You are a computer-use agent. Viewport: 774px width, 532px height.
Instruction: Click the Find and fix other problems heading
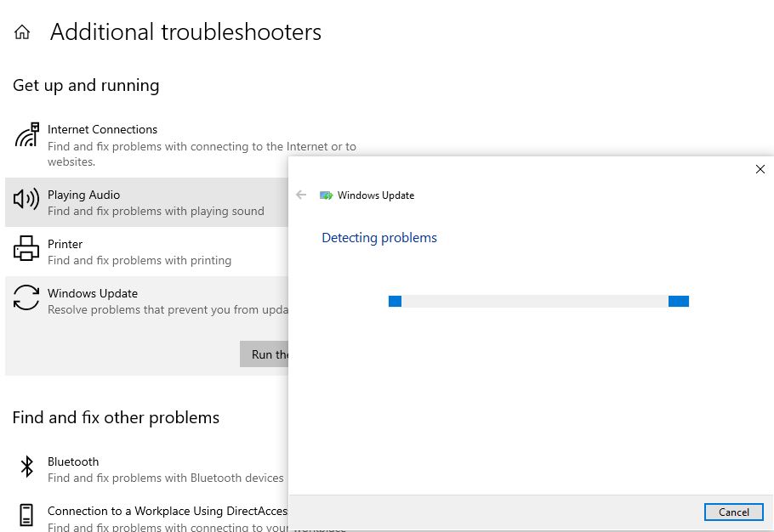[116, 417]
